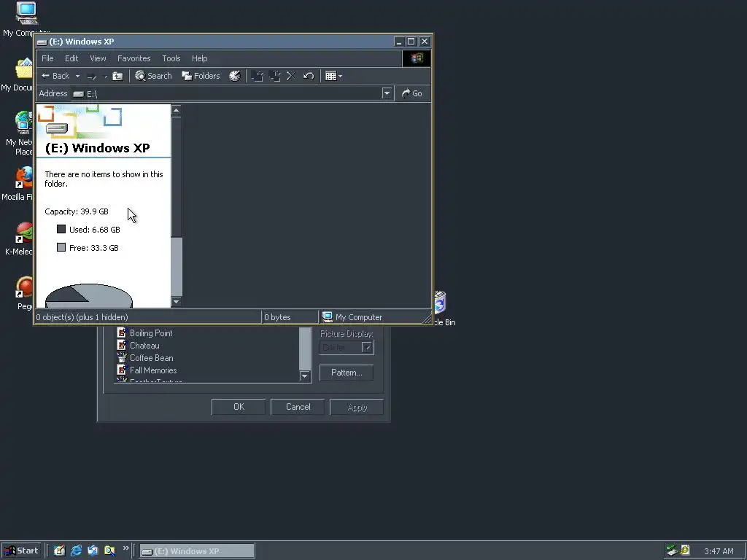Click the Undo toolbar icon
The width and height of the screenshot is (747, 560).
(309, 76)
